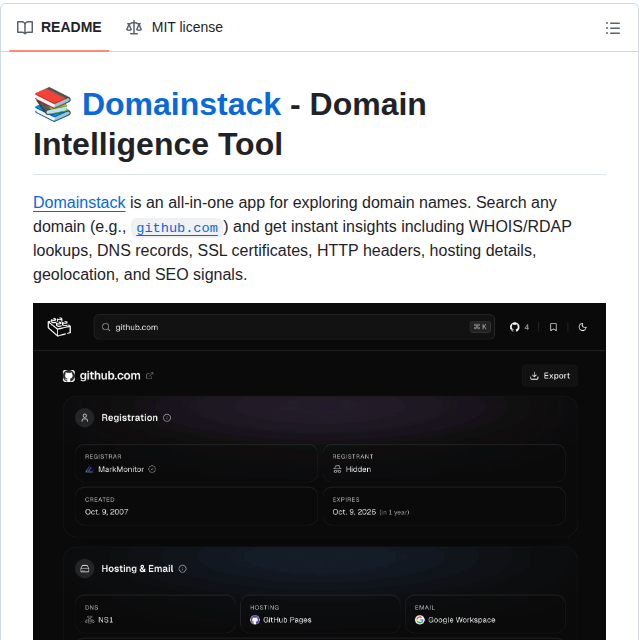
Task: Click the bookmark icon in the app header
Action: coord(553,327)
